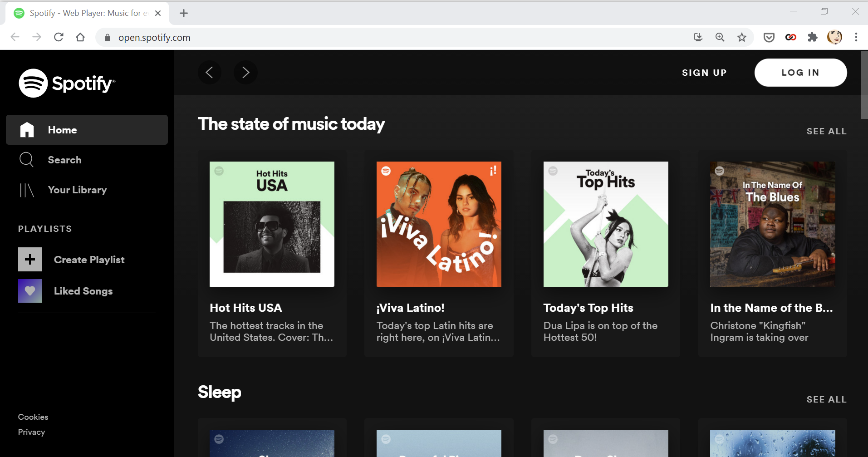
Task: Click the Create Playlist plus icon
Action: point(30,260)
